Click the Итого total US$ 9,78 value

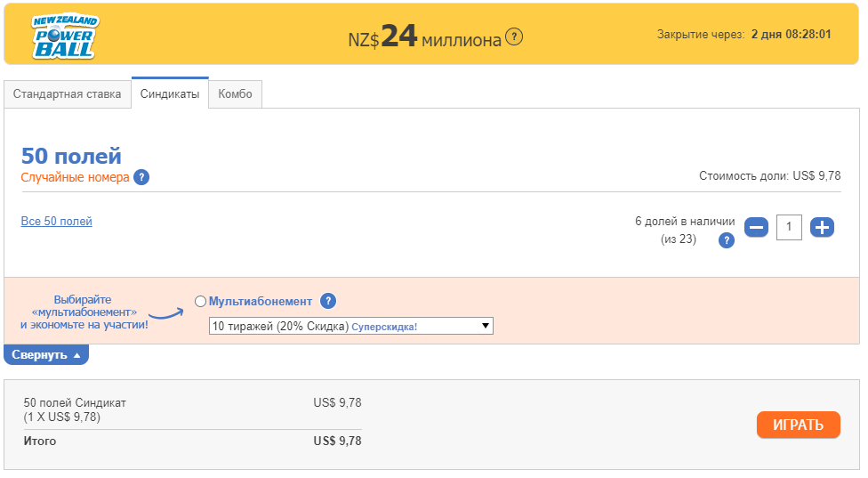pyautogui.click(x=337, y=441)
